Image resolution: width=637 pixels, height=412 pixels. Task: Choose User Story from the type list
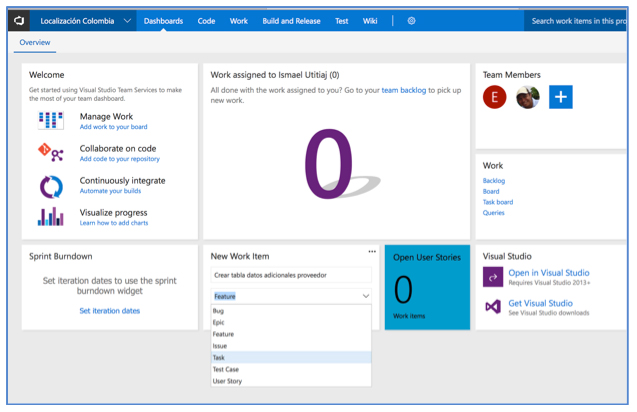[291, 381]
